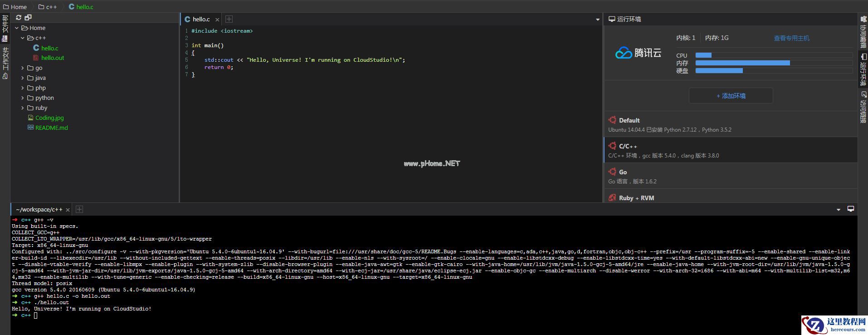Open the 查看专用主机 link
868x335 pixels.
coord(791,38)
